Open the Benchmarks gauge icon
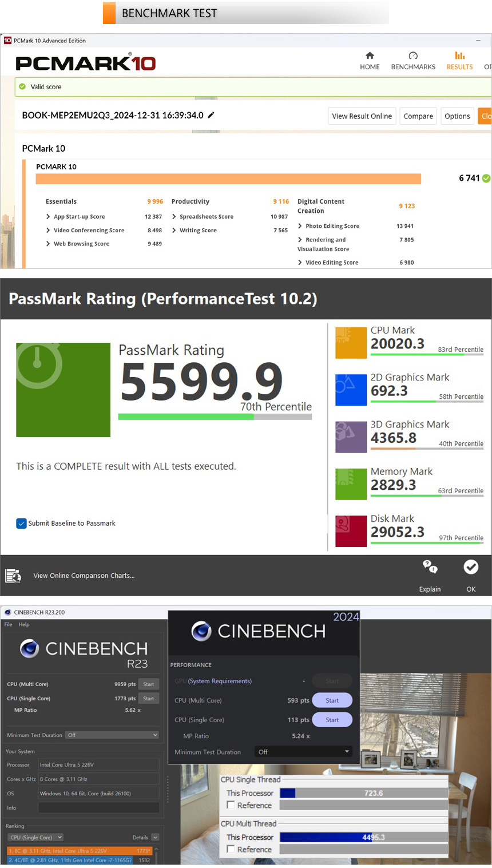 [x=413, y=56]
